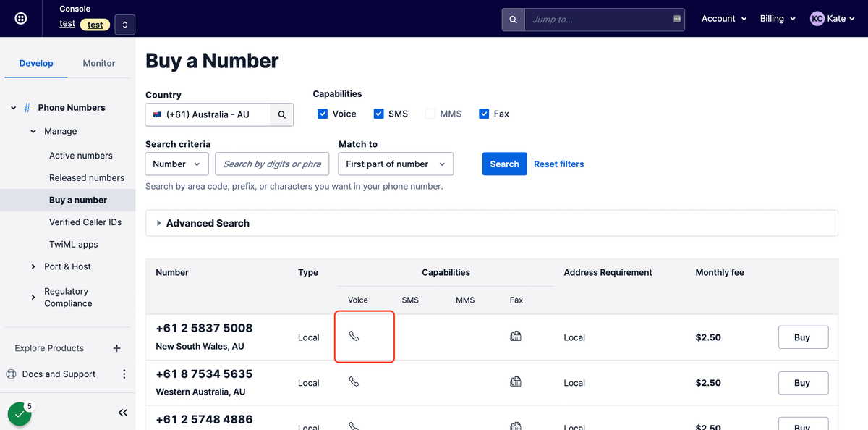Expand Regulatory Compliance section
868x430 pixels.
coord(33,298)
